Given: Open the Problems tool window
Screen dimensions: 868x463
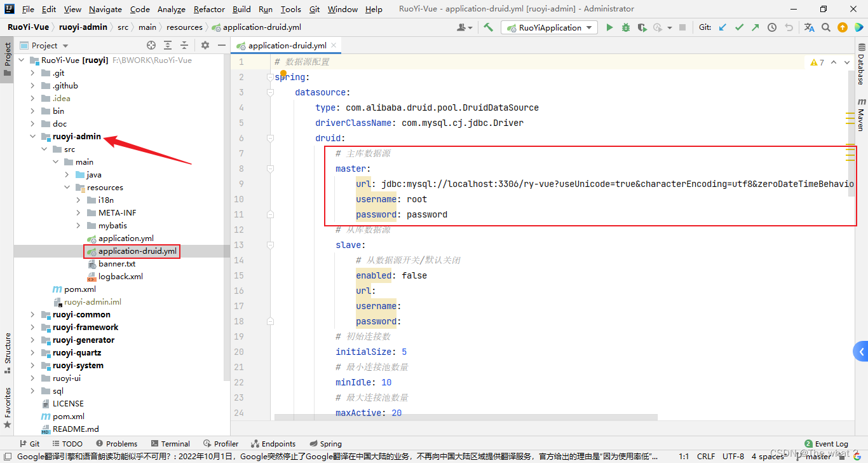Looking at the screenshot, I should [x=116, y=444].
